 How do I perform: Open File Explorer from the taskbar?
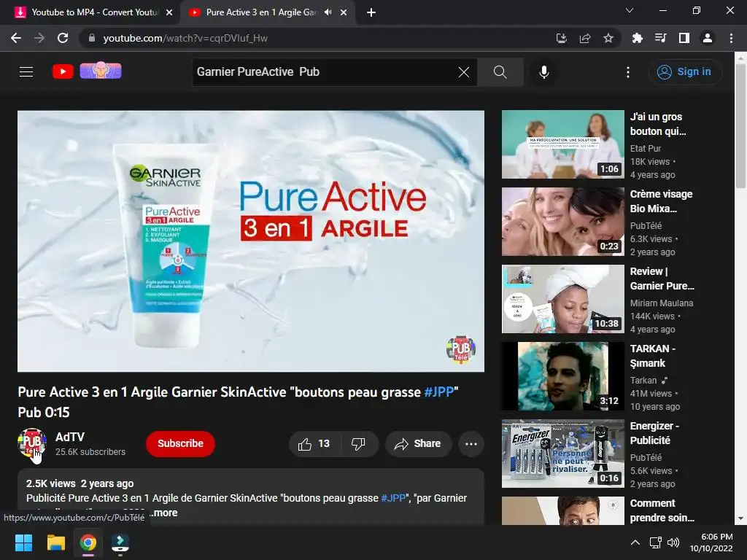pyautogui.click(x=55, y=542)
